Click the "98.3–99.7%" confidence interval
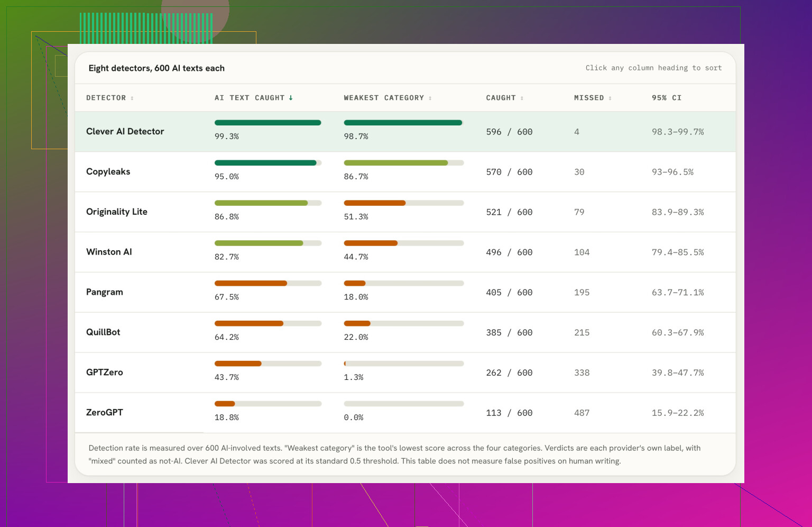 (678, 132)
